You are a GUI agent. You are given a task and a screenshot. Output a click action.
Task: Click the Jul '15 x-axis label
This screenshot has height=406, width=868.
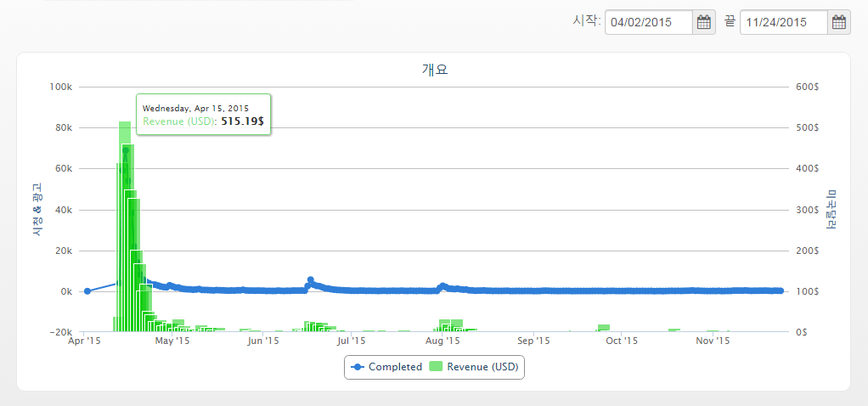351,341
